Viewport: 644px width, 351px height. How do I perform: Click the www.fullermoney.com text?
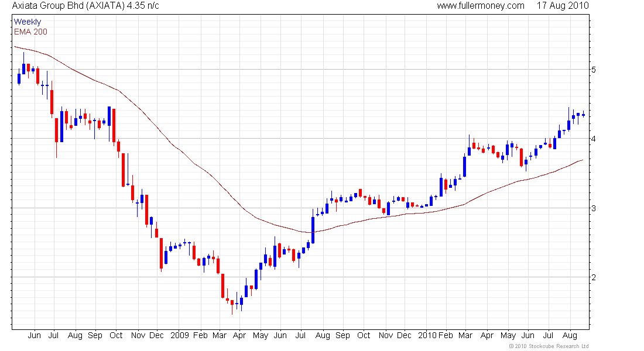pyautogui.click(x=481, y=6)
